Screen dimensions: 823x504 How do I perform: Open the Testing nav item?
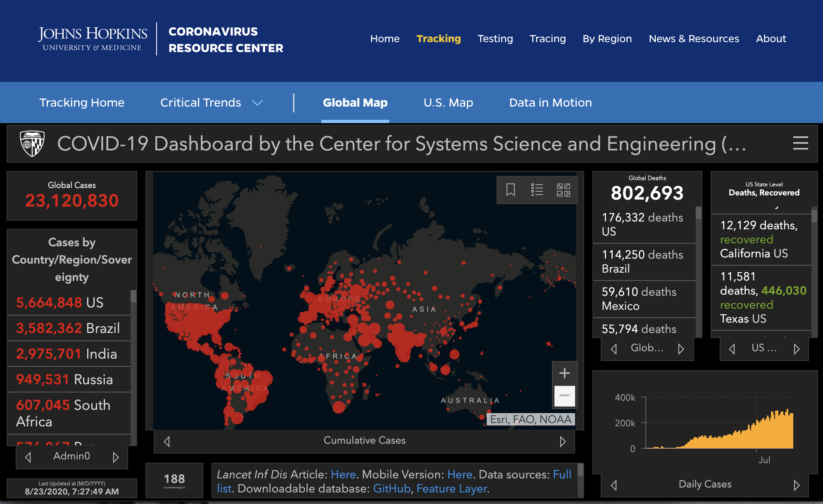tap(495, 38)
